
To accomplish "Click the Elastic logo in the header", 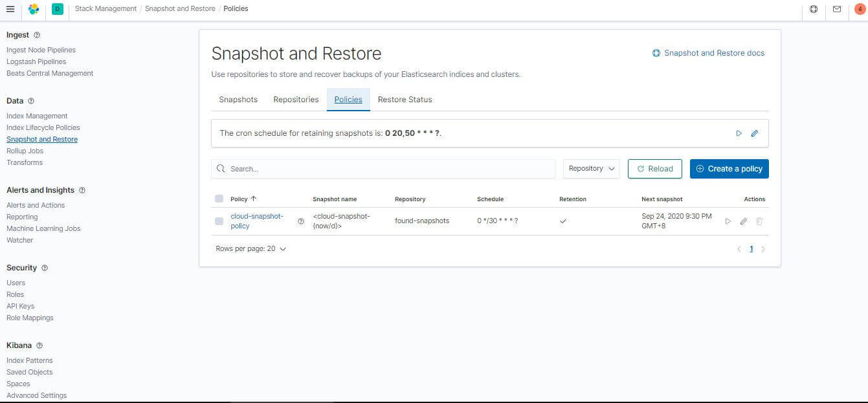I will 33,8.
